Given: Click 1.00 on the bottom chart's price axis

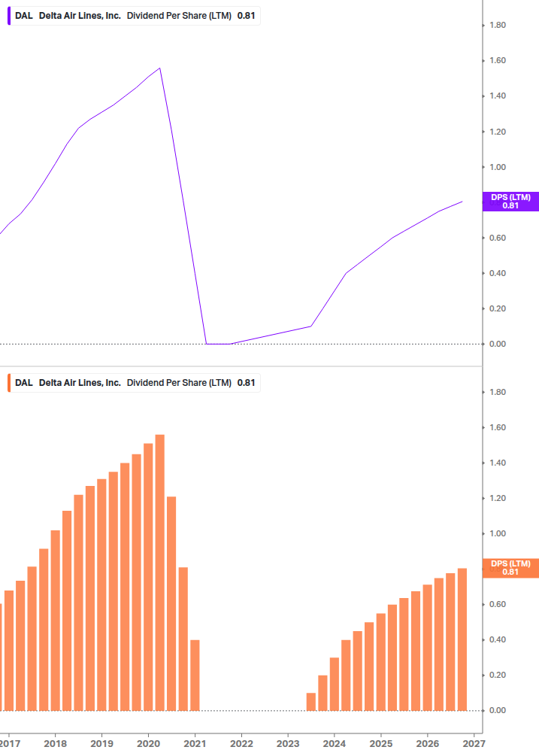Looking at the screenshot, I should pos(498,534).
